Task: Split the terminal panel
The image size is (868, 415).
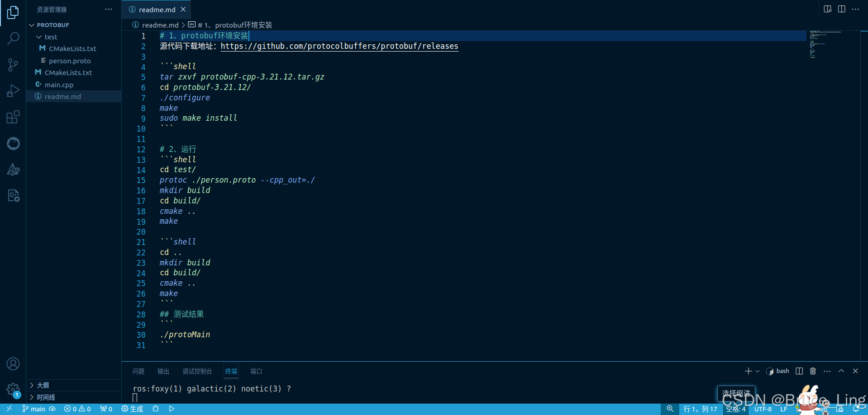Action: (x=799, y=371)
